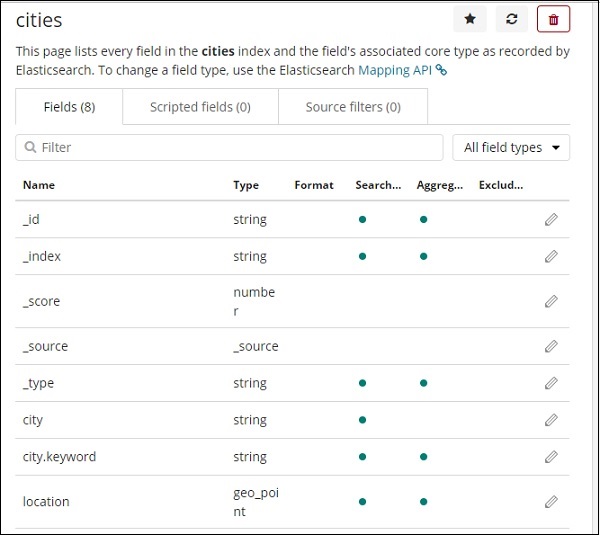Edit the location field pencil icon

pos(551,501)
